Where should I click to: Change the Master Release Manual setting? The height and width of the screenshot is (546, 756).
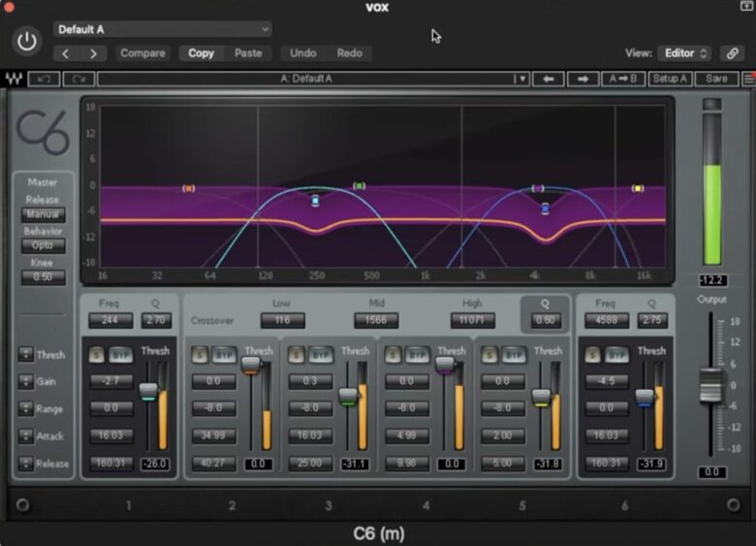click(x=43, y=214)
